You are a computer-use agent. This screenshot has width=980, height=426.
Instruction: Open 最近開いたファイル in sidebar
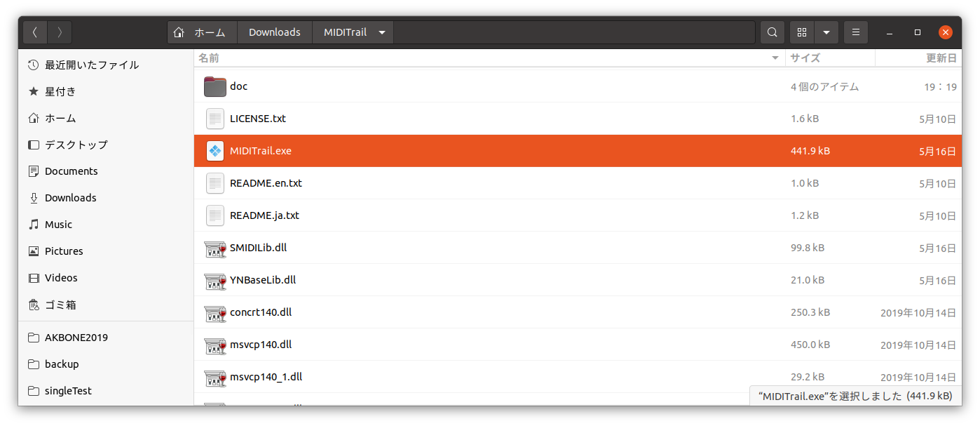(106, 65)
